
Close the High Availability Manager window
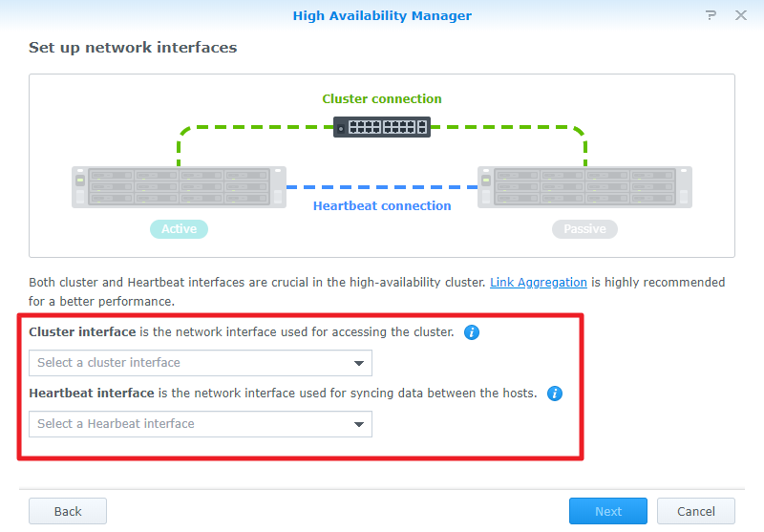[740, 16]
